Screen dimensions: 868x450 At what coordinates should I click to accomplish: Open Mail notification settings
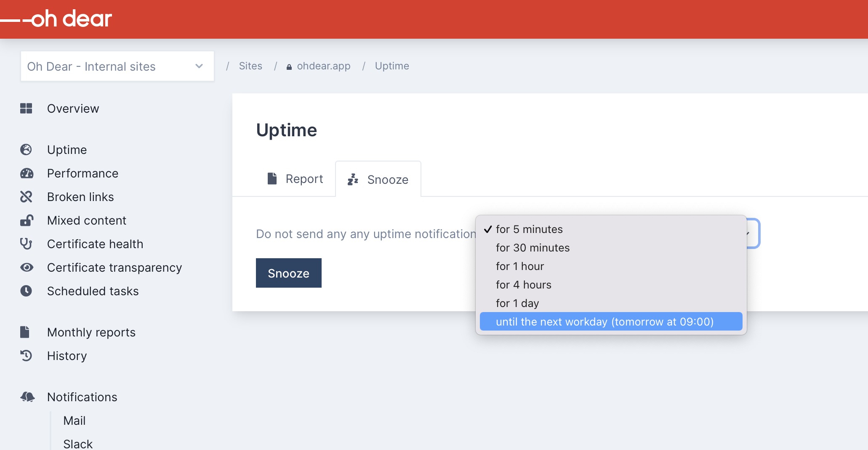pyautogui.click(x=75, y=421)
